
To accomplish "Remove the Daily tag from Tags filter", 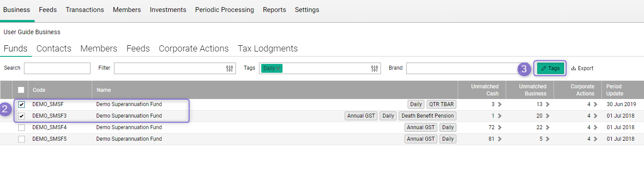I will pyautogui.click(x=278, y=68).
